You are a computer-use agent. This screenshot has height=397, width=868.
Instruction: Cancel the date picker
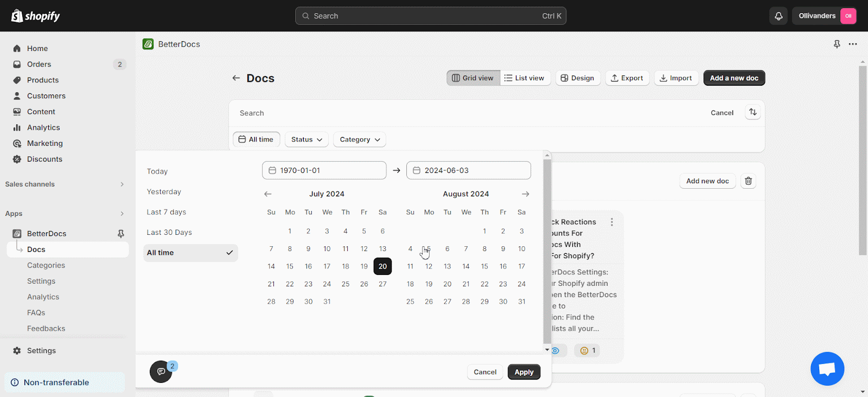click(485, 372)
